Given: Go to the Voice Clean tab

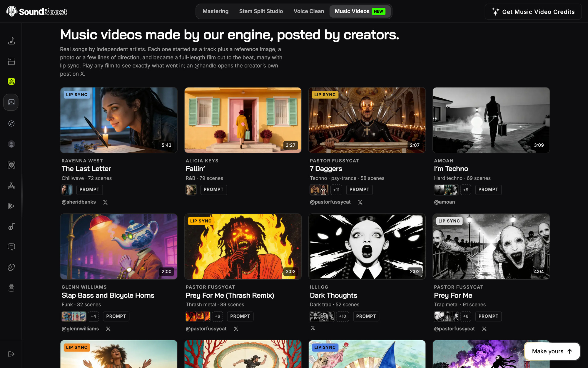Looking at the screenshot, I should pos(309,11).
